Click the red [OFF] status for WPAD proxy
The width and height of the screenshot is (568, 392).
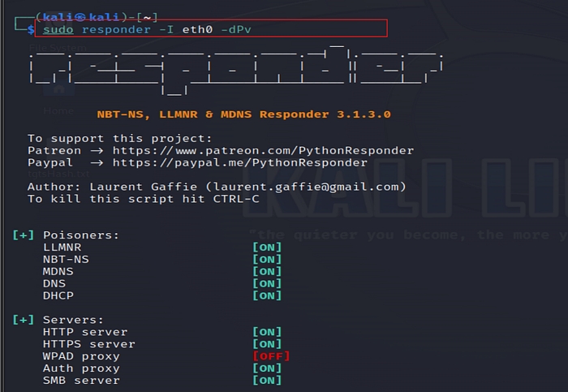(x=270, y=356)
